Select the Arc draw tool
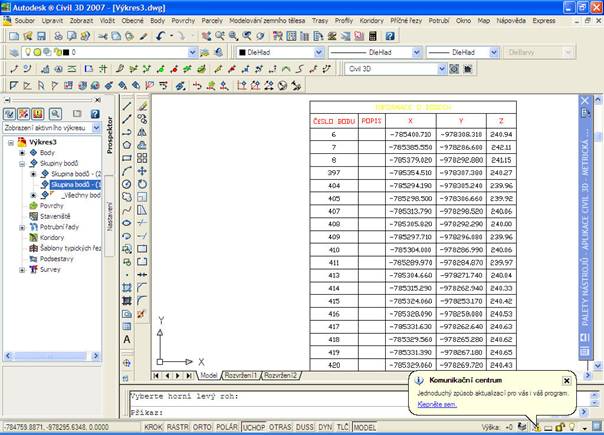 (127, 171)
